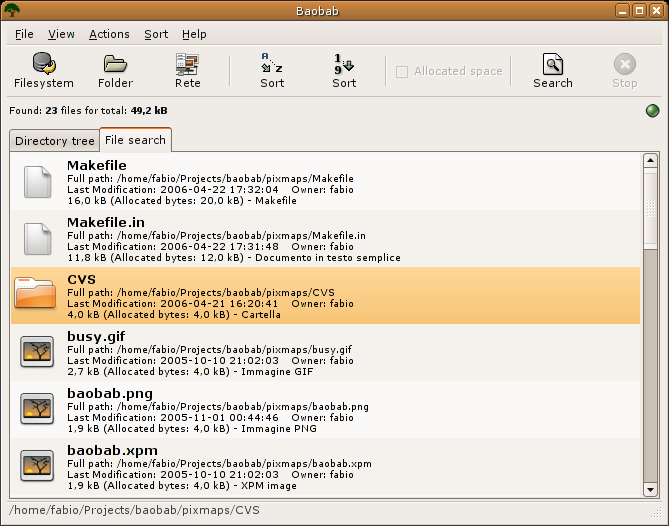Sort alphabetically with the A-Z Sort icon
This screenshot has width=669, height=526.
point(272,63)
